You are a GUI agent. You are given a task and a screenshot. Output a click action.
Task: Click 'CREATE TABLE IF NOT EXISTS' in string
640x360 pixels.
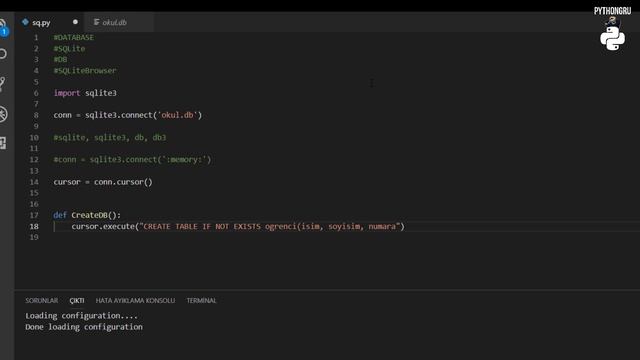(202, 227)
